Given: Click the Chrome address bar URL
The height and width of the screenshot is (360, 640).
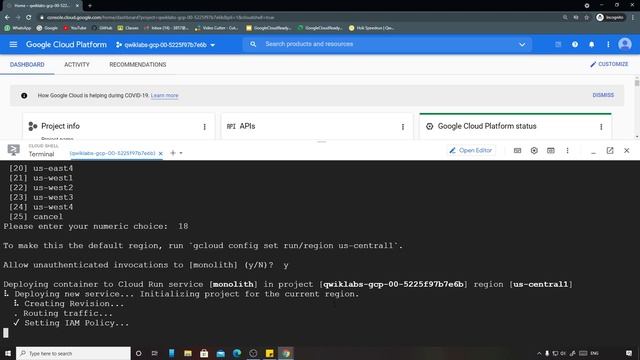Looking at the screenshot, I should tap(160, 18).
